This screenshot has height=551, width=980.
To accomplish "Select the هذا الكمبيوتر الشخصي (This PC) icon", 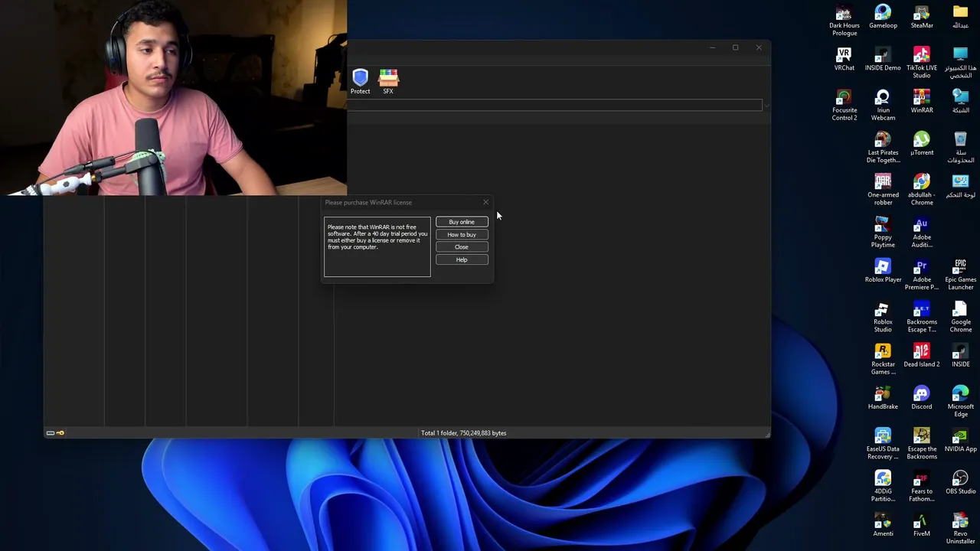I will coord(960,63).
